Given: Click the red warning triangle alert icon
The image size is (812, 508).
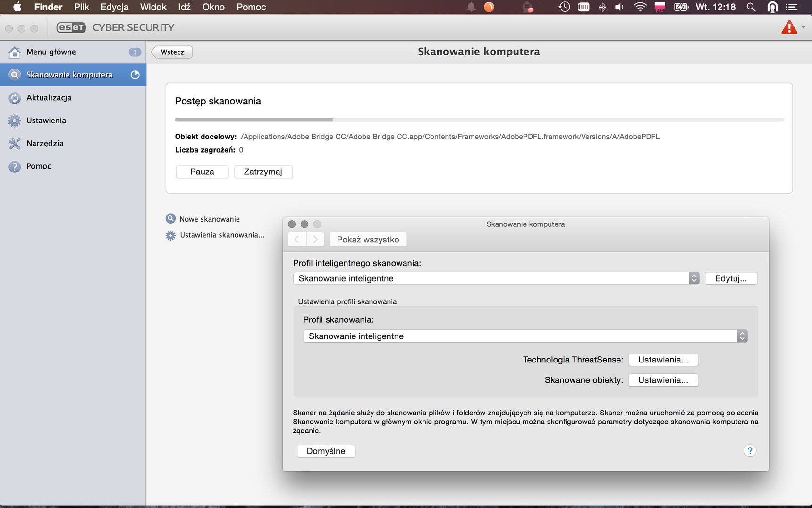Looking at the screenshot, I should (x=789, y=27).
